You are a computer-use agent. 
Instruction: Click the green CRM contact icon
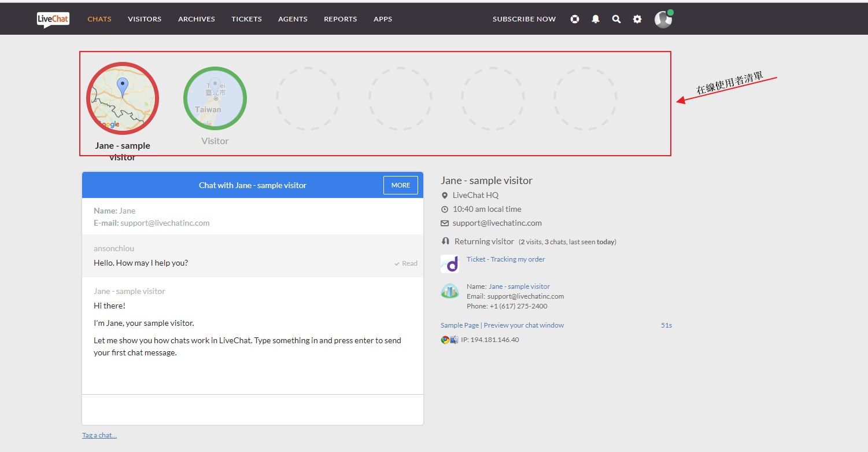tap(449, 291)
